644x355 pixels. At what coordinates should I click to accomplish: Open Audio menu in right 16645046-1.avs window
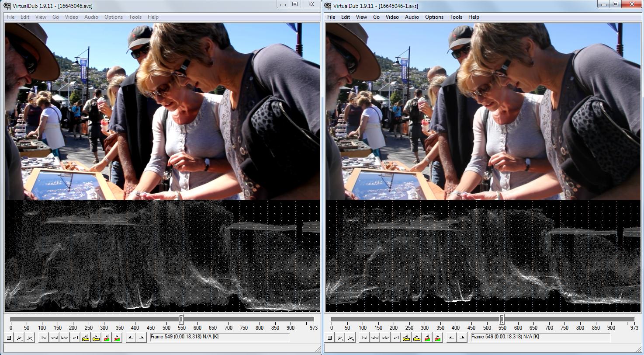(x=412, y=17)
